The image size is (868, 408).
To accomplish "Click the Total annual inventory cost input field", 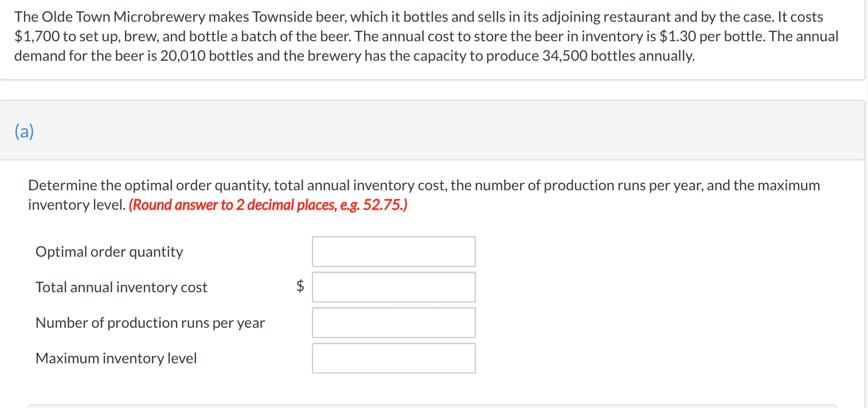I will tap(393, 287).
